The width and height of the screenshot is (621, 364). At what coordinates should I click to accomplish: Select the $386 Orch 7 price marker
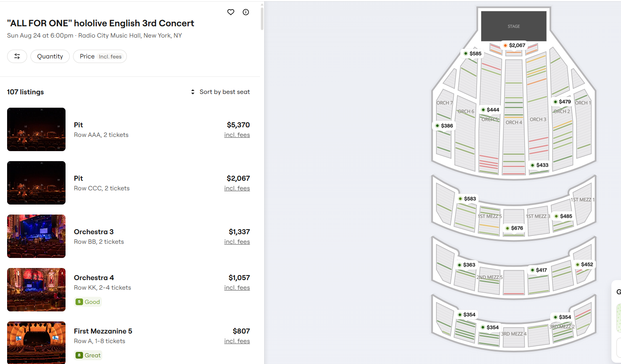pos(444,126)
